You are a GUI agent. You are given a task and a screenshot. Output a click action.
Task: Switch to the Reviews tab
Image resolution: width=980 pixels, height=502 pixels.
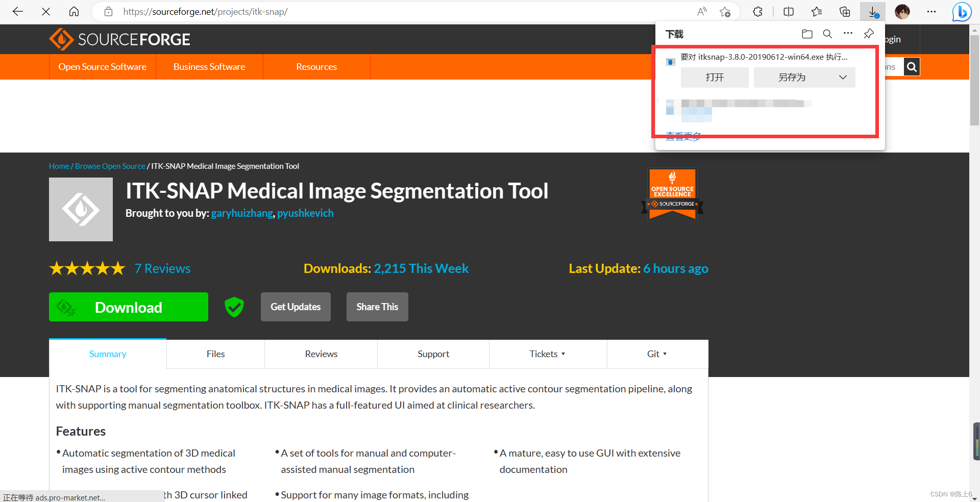(321, 354)
